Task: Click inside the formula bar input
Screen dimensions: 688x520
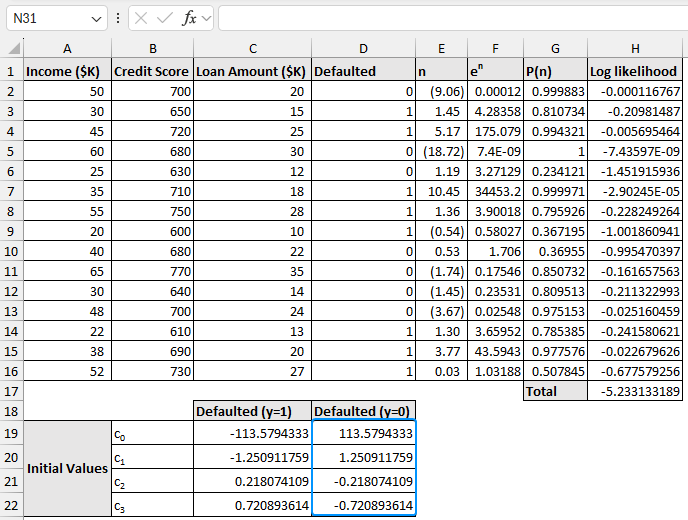Action: [x=450, y=19]
